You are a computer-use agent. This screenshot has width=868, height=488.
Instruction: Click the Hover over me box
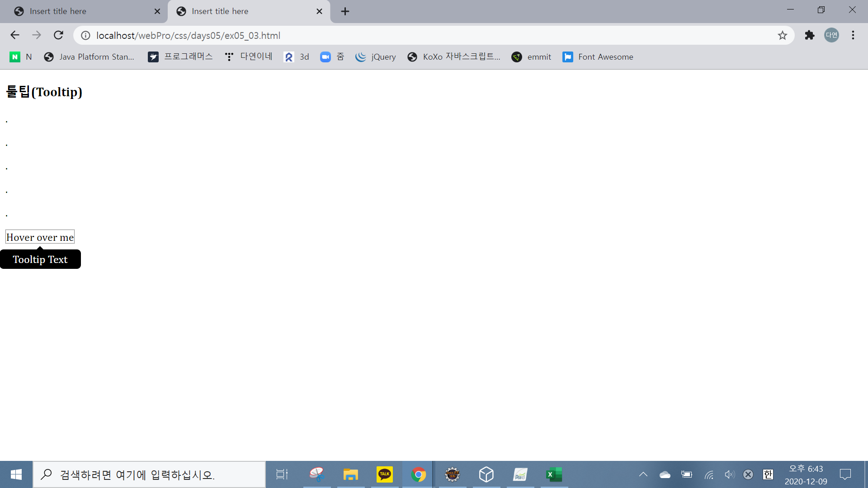(x=40, y=237)
